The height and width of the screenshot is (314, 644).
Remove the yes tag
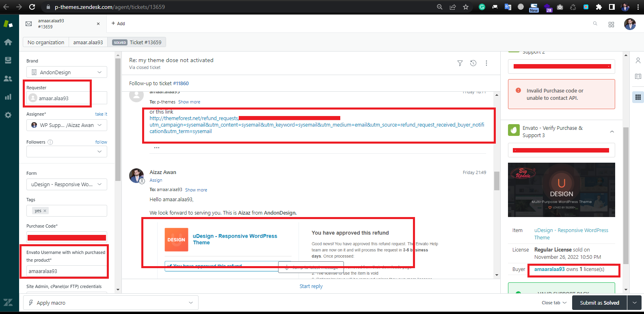(x=45, y=211)
